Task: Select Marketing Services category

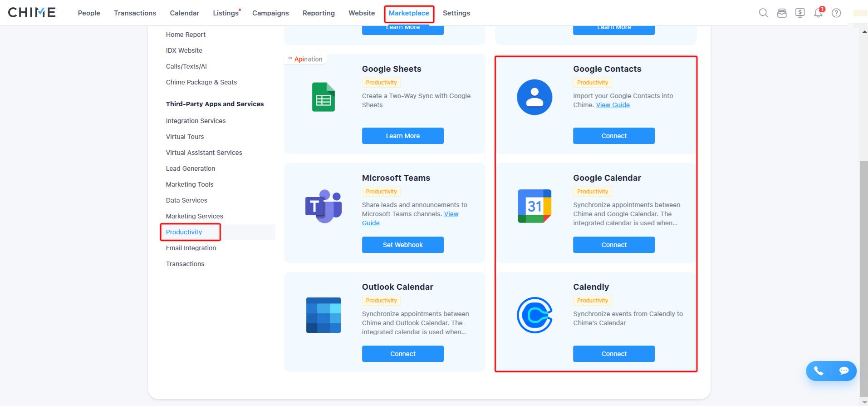Action: 195,216
